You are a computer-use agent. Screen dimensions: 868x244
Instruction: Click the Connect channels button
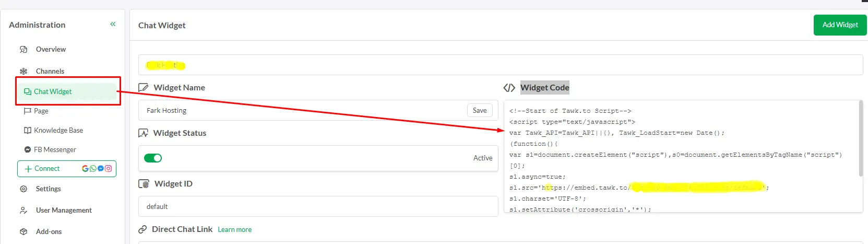(67, 169)
